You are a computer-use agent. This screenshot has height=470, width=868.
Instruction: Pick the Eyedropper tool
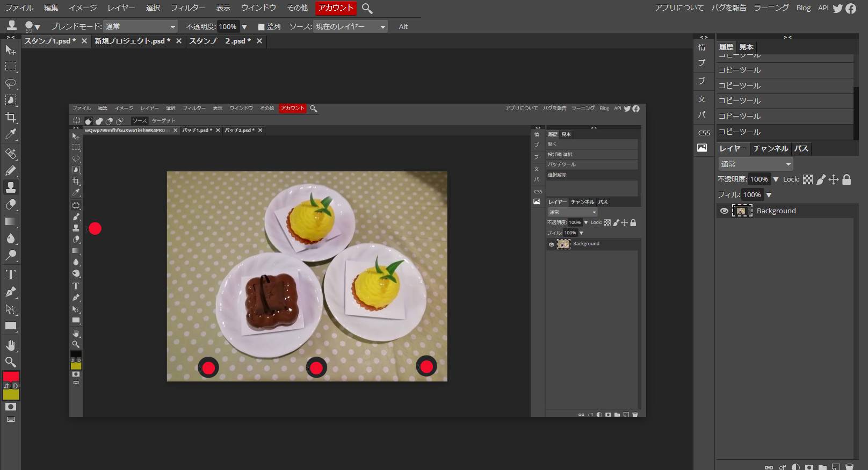click(x=11, y=135)
